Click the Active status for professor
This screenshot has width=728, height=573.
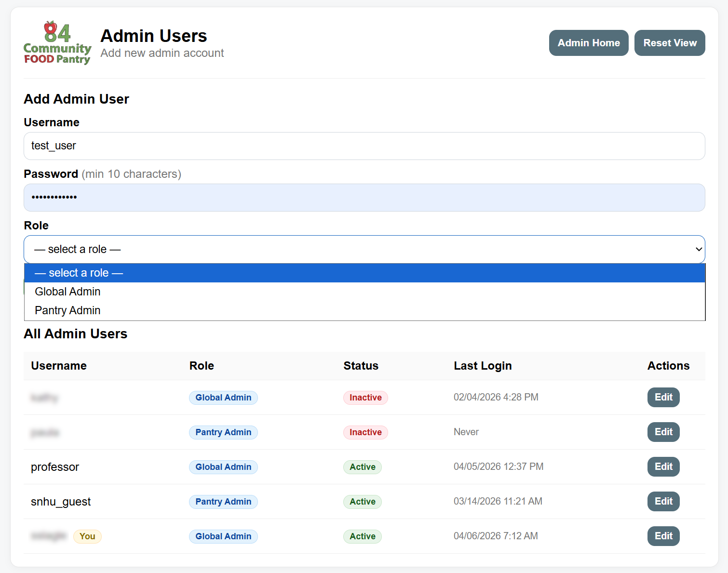coord(363,467)
